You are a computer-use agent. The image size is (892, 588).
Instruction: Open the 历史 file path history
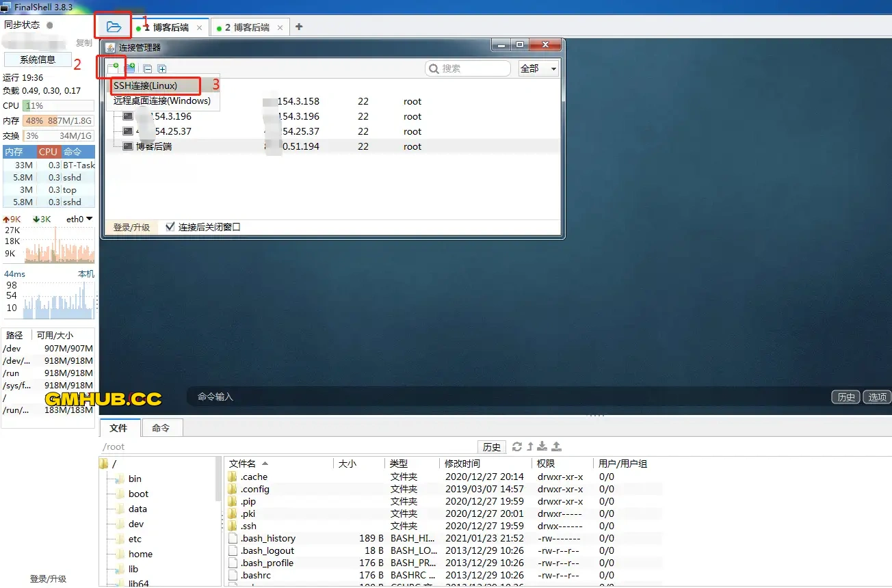(491, 446)
